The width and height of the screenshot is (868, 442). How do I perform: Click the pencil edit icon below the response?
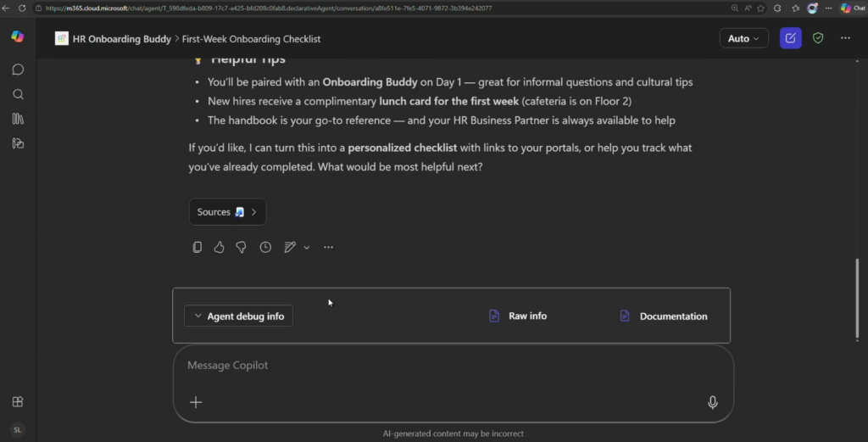pos(289,247)
